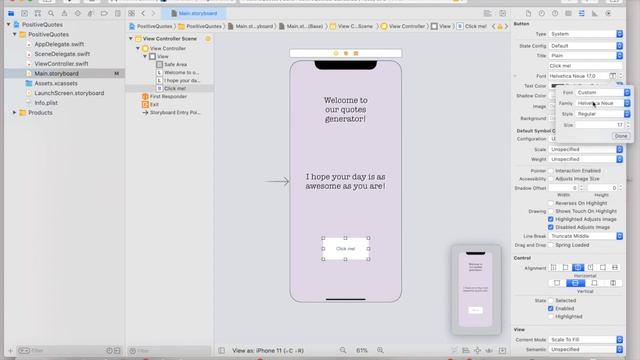Go forward in editor history
Image resolution: width=640 pixels, height=360 pixels.
(x=153, y=13)
